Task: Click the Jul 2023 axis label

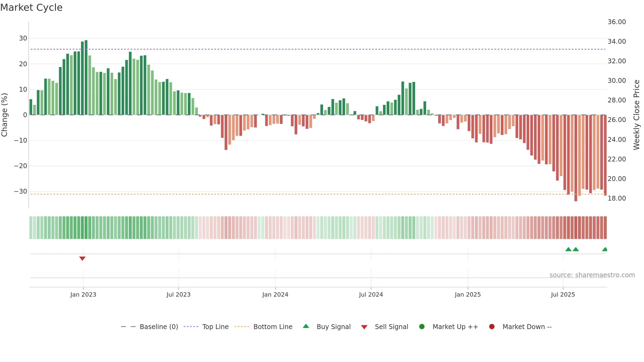Action: [178, 294]
